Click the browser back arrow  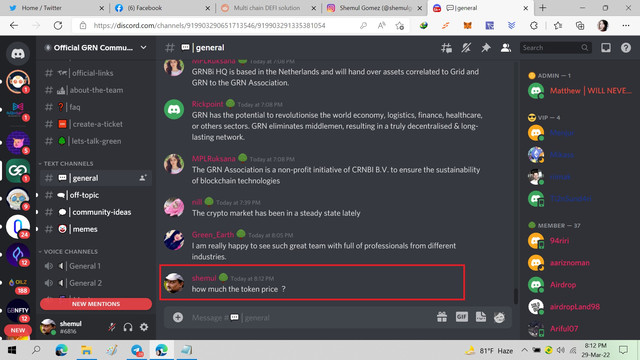[14, 26]
